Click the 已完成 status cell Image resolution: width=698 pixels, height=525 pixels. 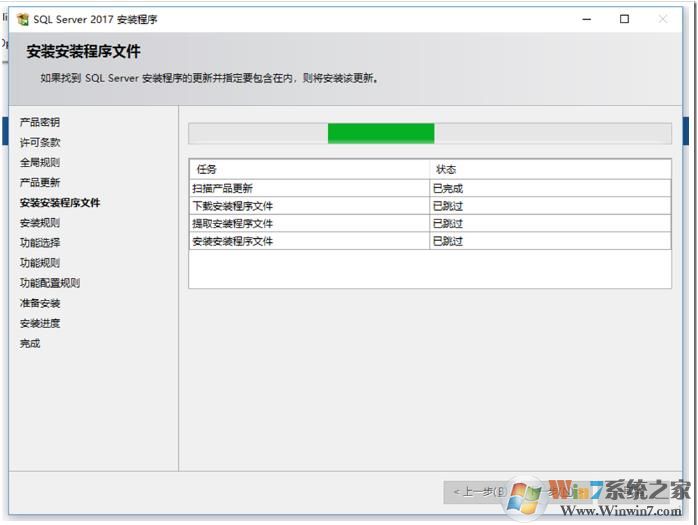point(550,188)
